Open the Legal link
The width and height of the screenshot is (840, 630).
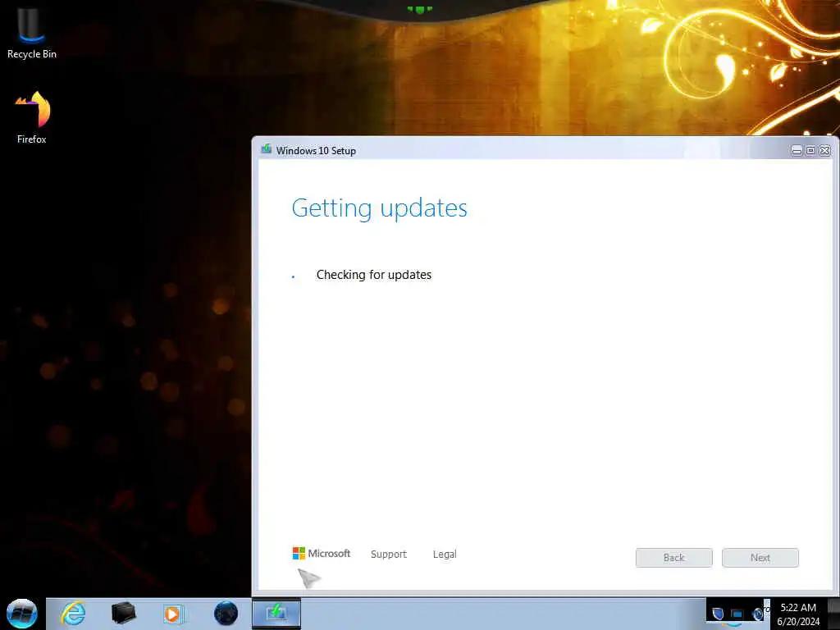click(445, 554)
